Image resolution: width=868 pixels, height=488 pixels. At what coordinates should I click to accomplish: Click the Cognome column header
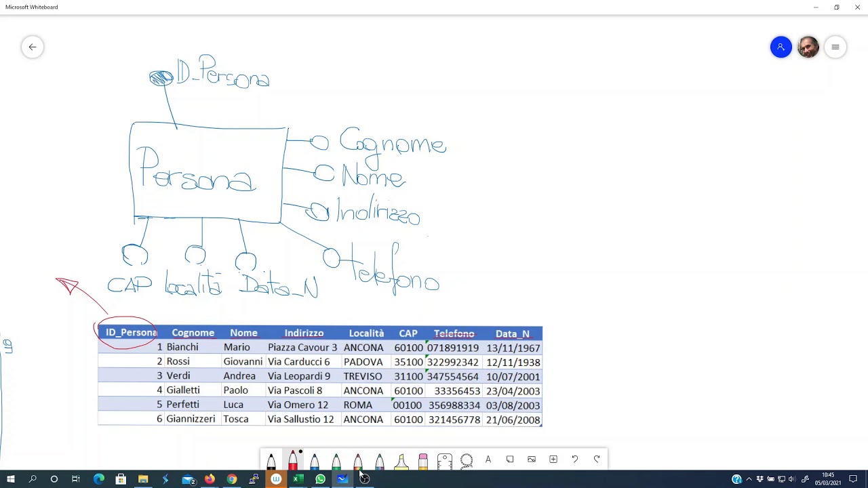coord(193,333)
